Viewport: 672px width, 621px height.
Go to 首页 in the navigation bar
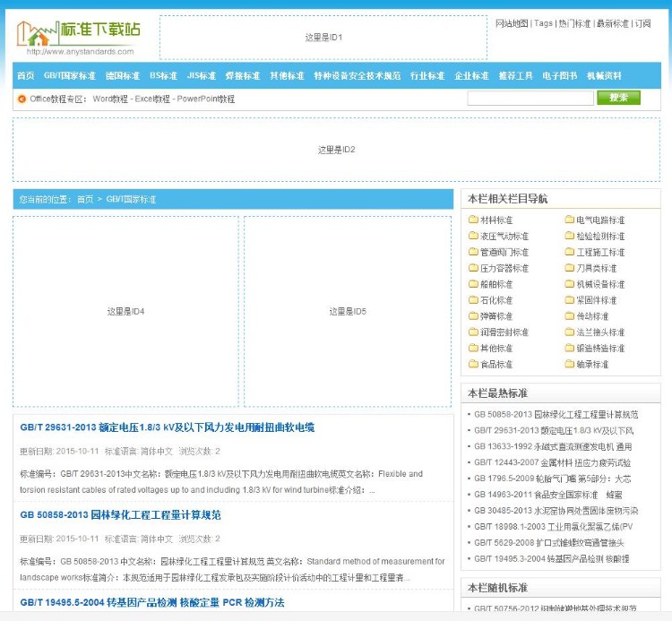click(x=26, y=76)
